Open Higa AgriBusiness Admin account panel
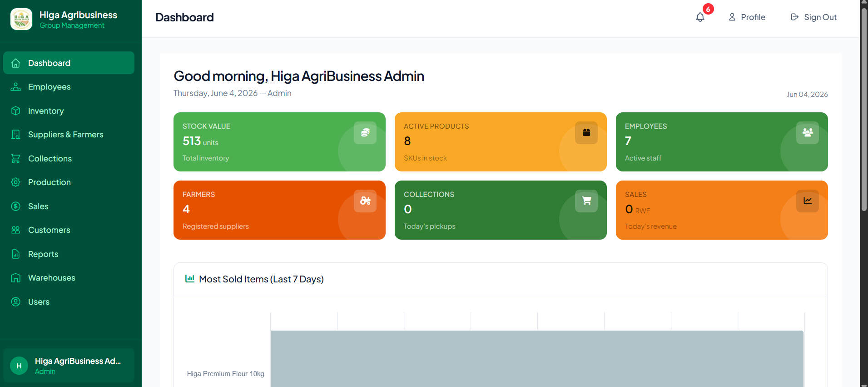Viewport: 868px width, 387px height. point(69,366)
